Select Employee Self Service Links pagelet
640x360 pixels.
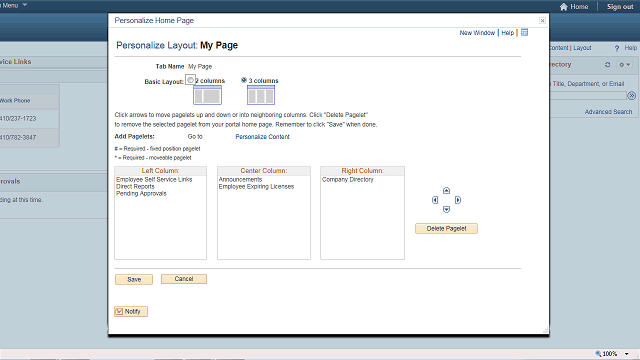click(x=154, y=180)
